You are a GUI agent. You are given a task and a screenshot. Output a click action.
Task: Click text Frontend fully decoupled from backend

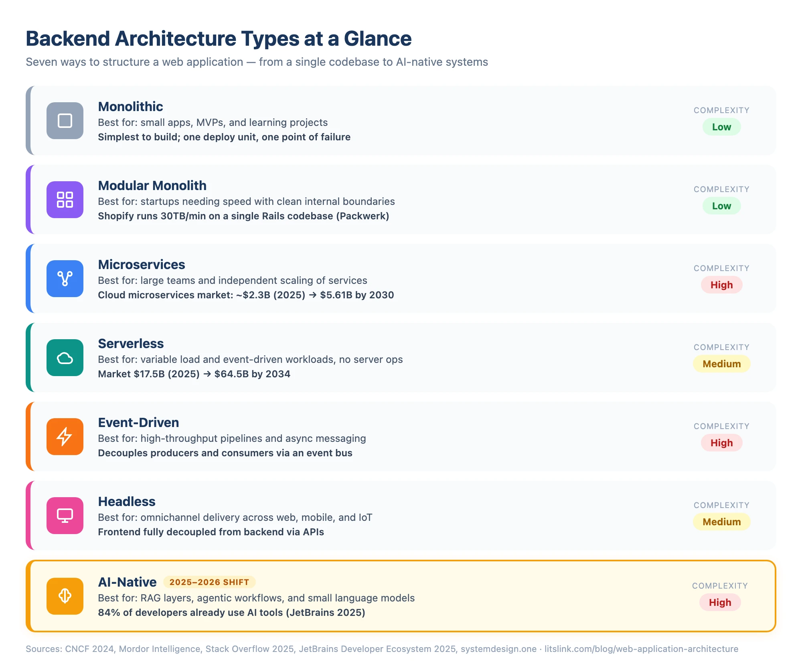pos(211,532)
